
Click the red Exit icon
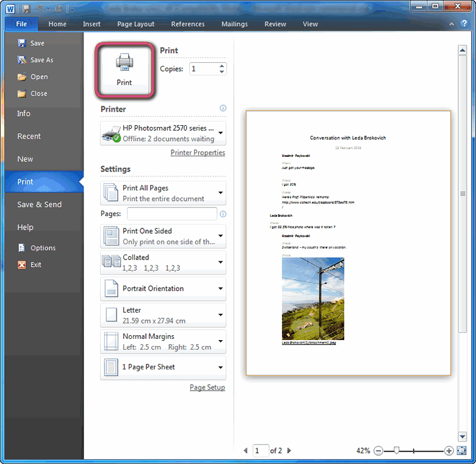click(22, 265)
